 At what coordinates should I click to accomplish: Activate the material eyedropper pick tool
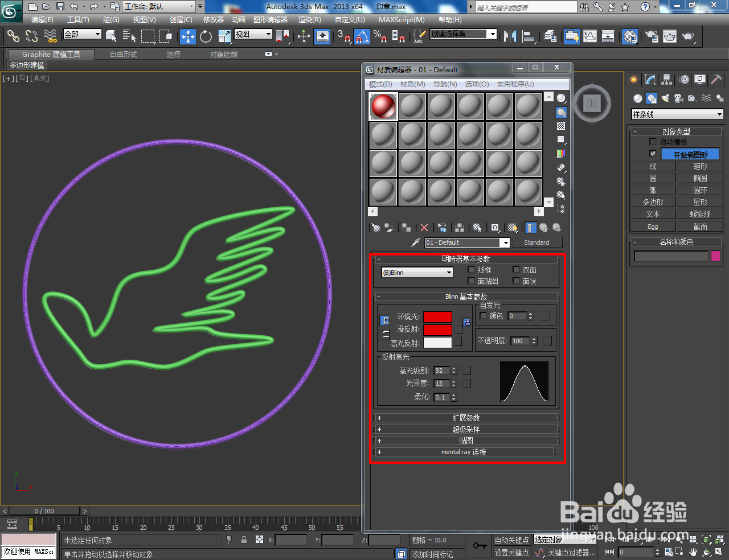point(415,242)
